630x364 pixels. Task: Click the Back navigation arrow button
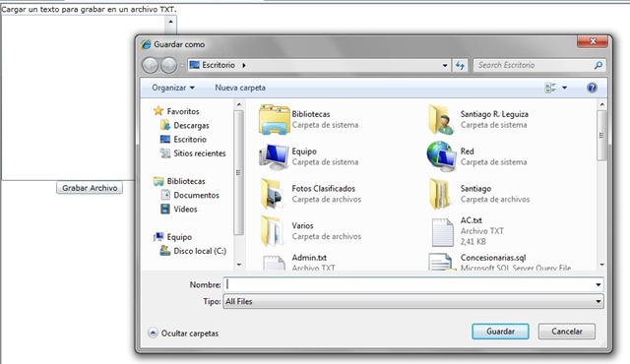[151, 65]
